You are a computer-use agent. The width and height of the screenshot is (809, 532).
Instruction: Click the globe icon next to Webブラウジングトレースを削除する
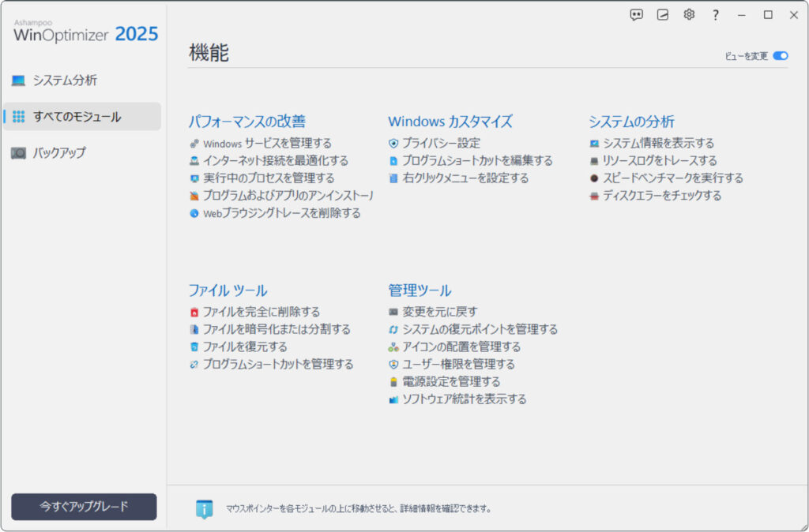click(194, 213)
